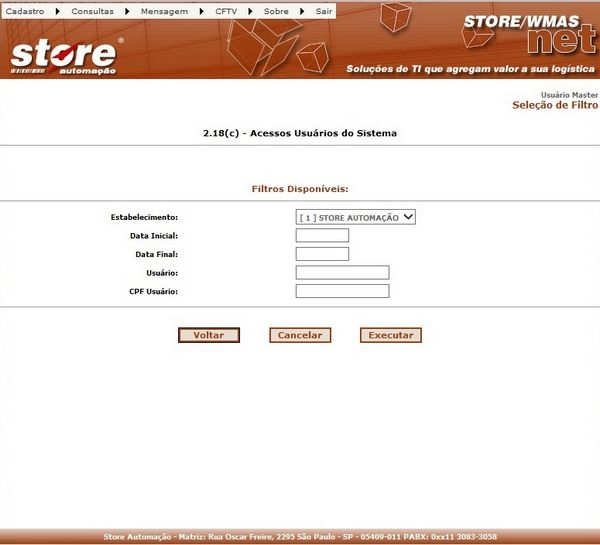Screen dimensions: 600x545
Task: Open the Estabelecimento dropdown
Action: 355,217
